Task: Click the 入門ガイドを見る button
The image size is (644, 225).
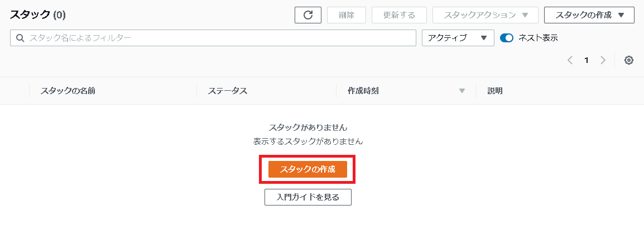Action: point(307,197)
